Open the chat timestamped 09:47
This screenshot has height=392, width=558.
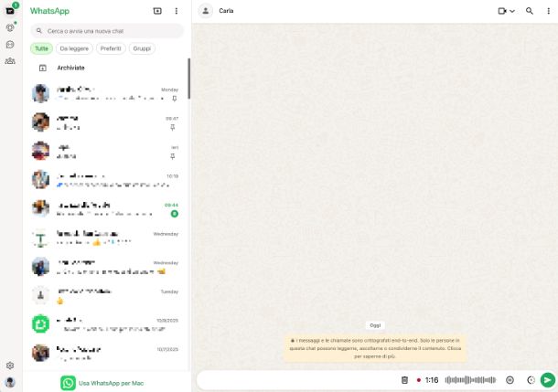click(x=106, y=122)
